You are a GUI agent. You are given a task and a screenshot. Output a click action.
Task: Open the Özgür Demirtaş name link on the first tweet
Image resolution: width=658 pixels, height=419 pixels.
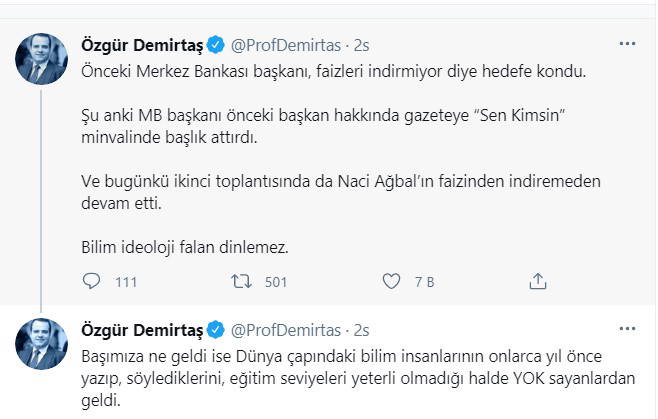click(142, 45)
